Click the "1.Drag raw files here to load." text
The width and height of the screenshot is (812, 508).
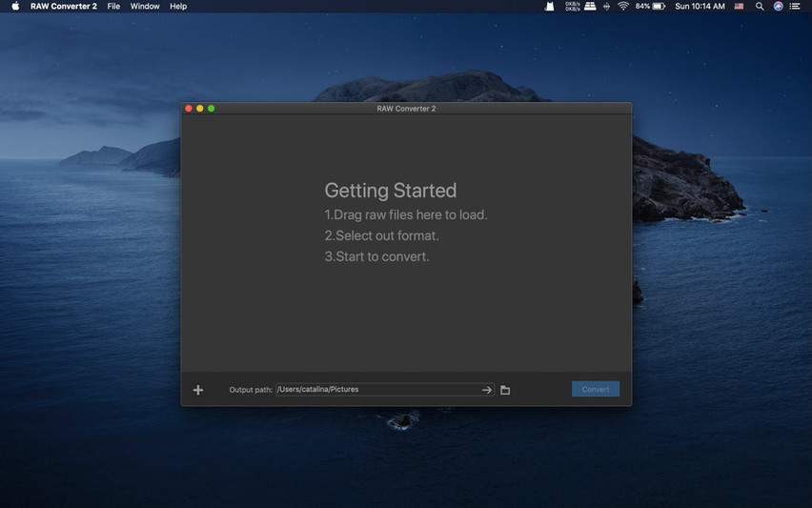coord(406,214)
